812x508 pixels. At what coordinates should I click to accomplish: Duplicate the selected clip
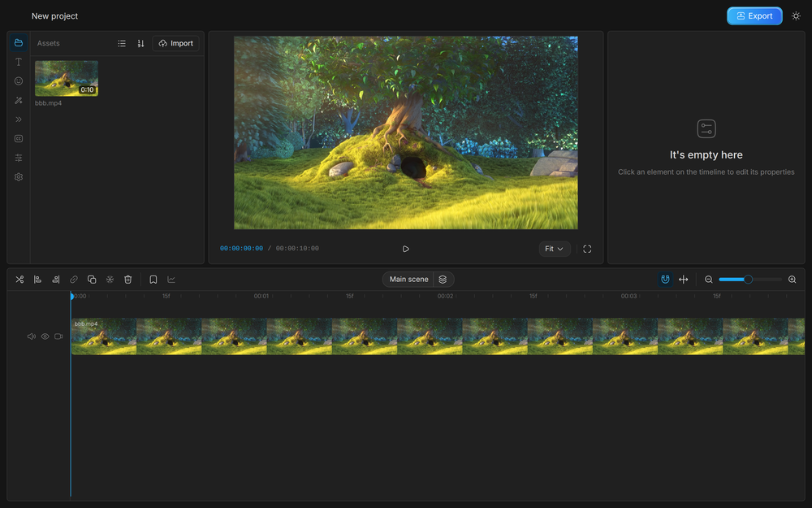coord(92,280)
